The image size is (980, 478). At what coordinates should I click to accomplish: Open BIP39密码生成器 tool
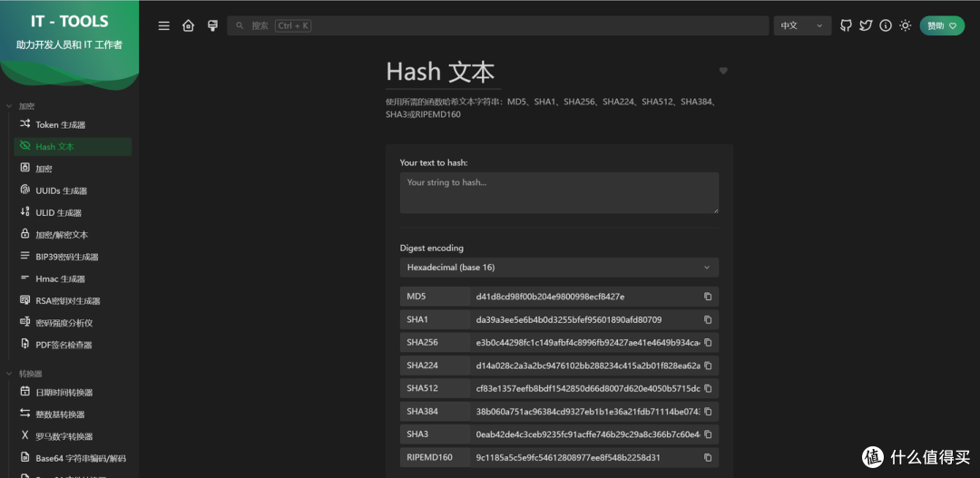coord(73,257)
